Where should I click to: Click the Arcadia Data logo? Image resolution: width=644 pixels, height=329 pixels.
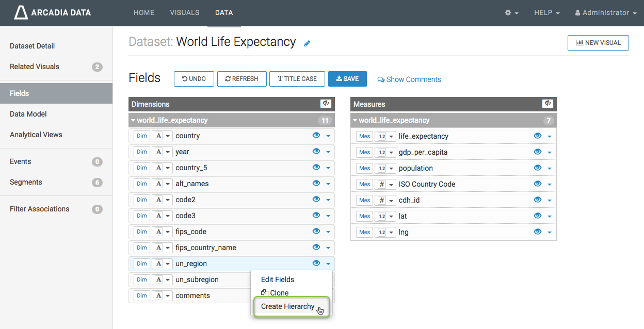pyautogui.click(x=52, y=12)
